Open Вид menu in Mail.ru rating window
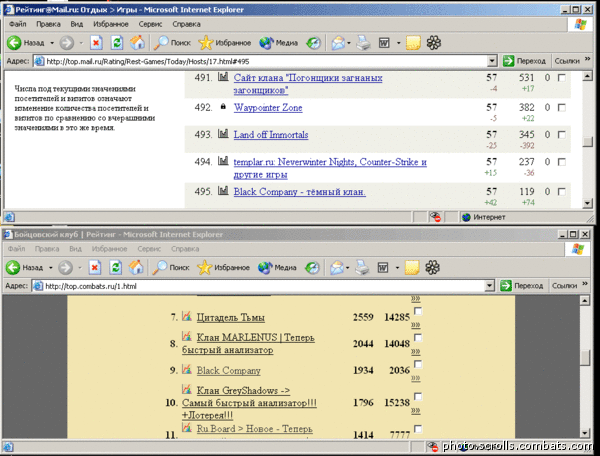 click(77, 24)
